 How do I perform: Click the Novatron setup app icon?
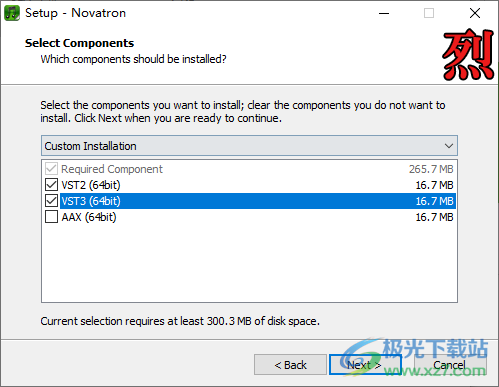(x=12, y=13)
